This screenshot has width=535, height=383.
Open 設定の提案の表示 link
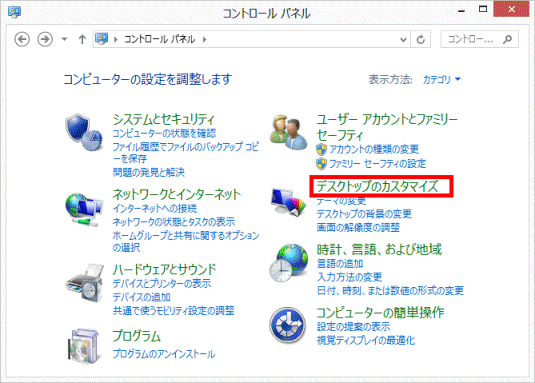tap(353, 327)
